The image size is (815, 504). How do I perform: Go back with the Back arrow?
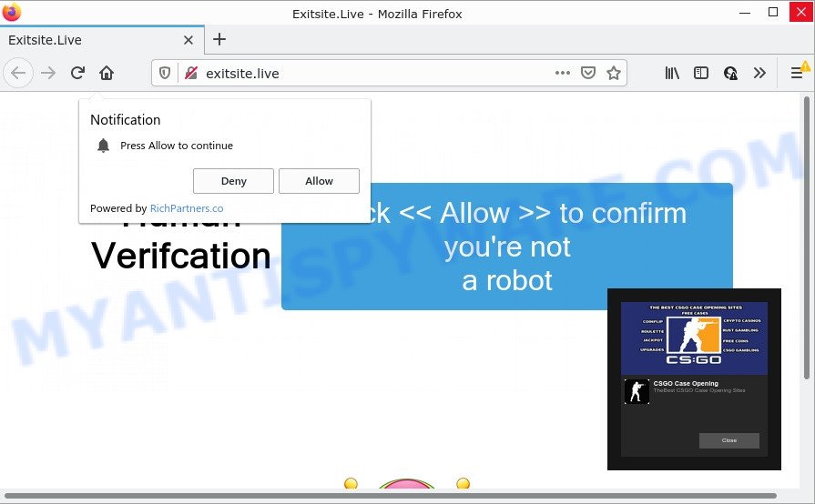(x=19, y=73)
